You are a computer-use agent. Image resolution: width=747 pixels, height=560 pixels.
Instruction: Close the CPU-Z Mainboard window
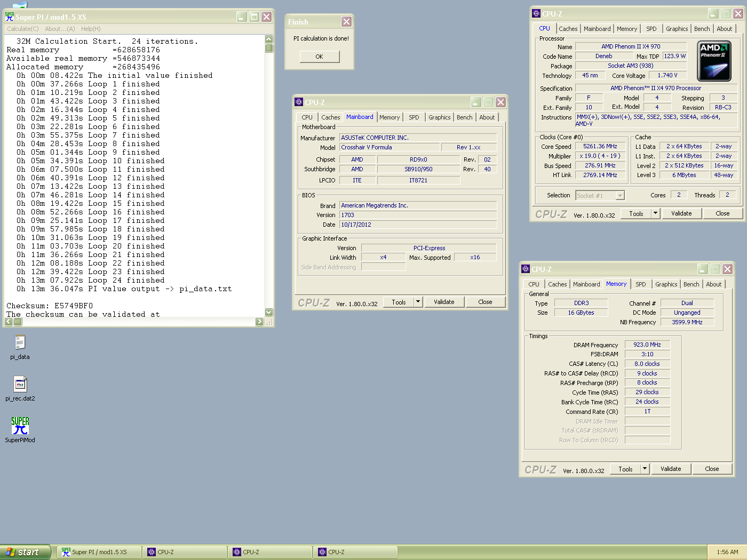pos(500,102)
